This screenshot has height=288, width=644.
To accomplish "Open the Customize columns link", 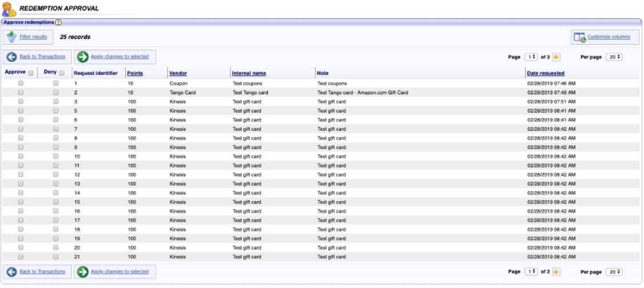I will (x=609, y=37).
